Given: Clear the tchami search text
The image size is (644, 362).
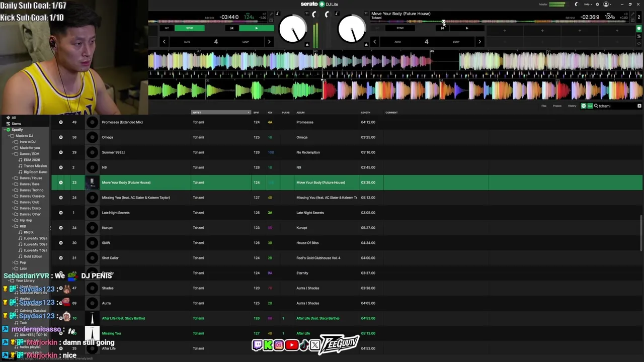Looking at the screenshot, I should click(x=639, y=106).
